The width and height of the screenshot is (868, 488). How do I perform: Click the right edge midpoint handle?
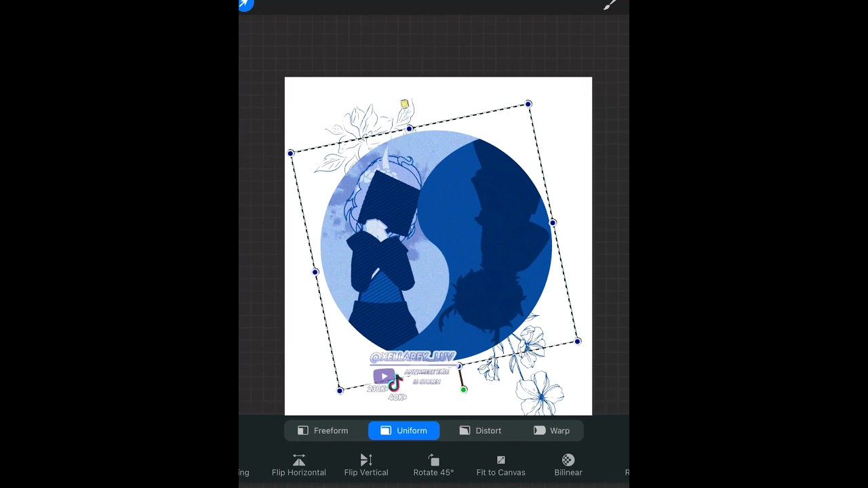pyautogui.click(x=553, y=222)
